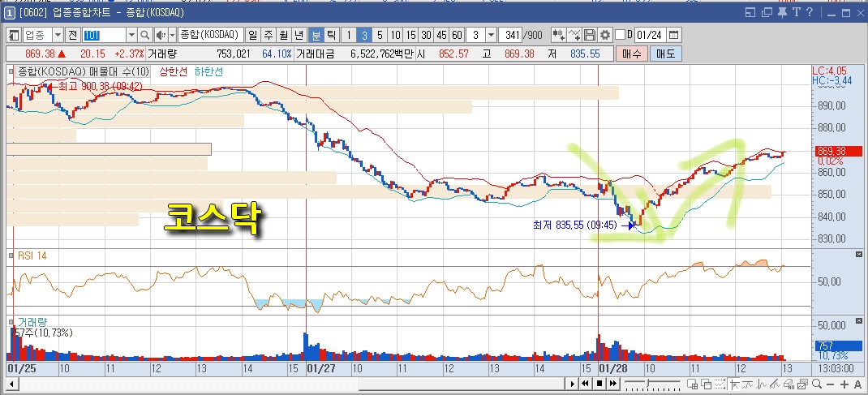Click the 전 button
Screen dimensions: 868x395
pyautogui.click(x=72, y=36)
